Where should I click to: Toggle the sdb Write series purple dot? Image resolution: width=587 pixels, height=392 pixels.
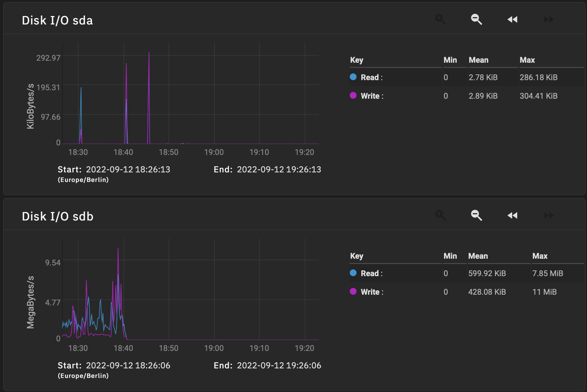point(353,291)
